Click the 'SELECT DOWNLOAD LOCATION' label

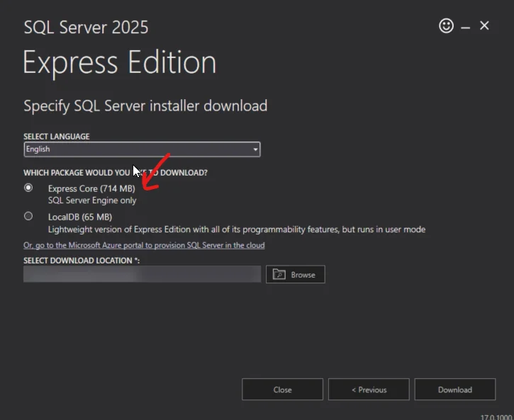point(82,261)
